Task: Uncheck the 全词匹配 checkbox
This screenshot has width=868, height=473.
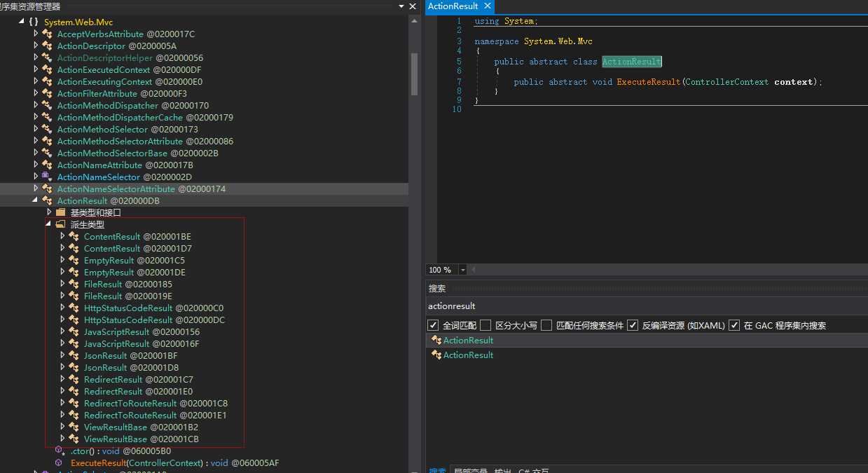Action: (x=433, y=325)
